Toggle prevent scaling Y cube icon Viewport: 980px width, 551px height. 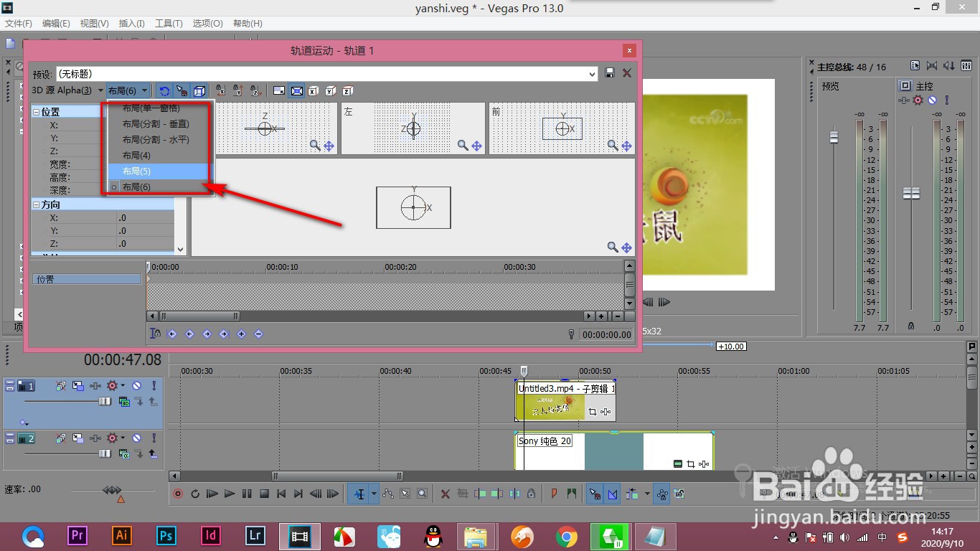[x=330, y=91]
